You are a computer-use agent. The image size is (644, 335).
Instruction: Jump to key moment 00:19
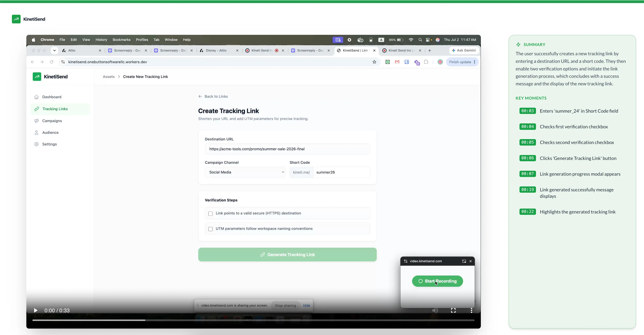tap(527, 189)
